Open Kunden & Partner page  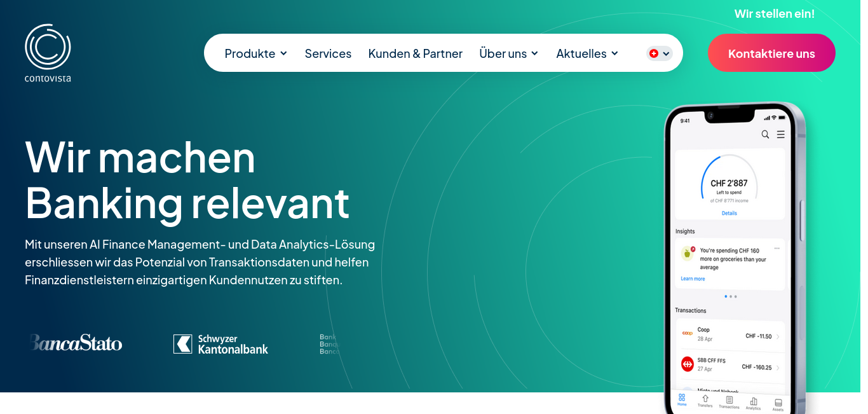[416, 53]
